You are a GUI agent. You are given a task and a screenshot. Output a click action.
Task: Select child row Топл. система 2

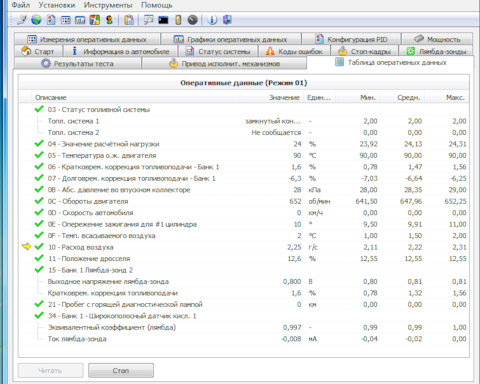(x=244, y=132)
